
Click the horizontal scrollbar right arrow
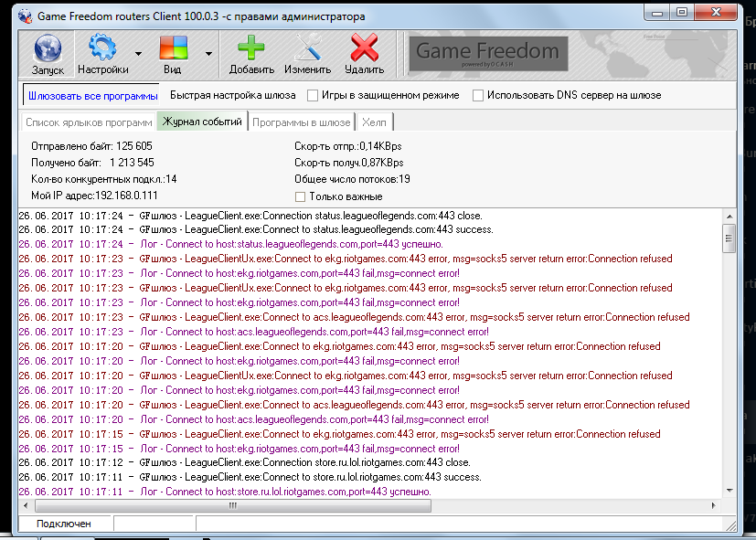coord(714,503)
